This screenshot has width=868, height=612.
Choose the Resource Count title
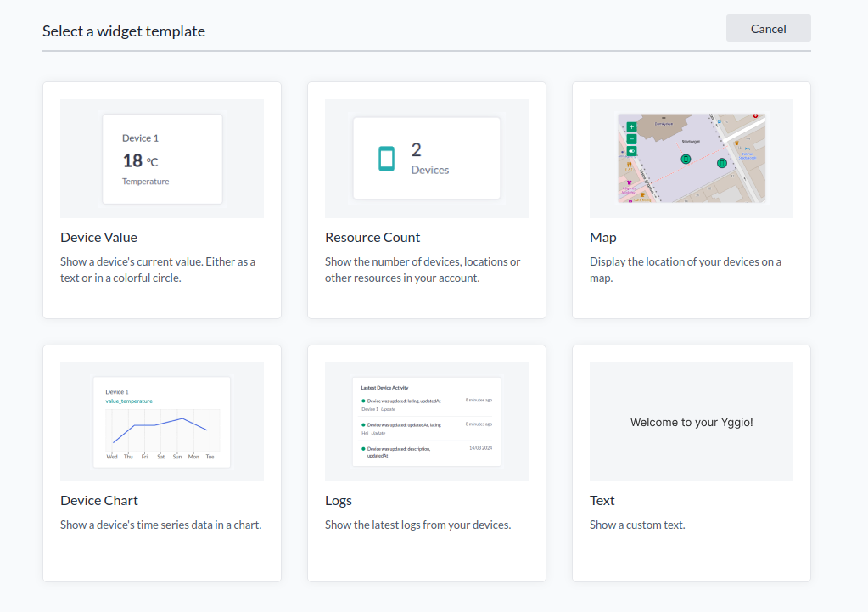pos(372,237)
